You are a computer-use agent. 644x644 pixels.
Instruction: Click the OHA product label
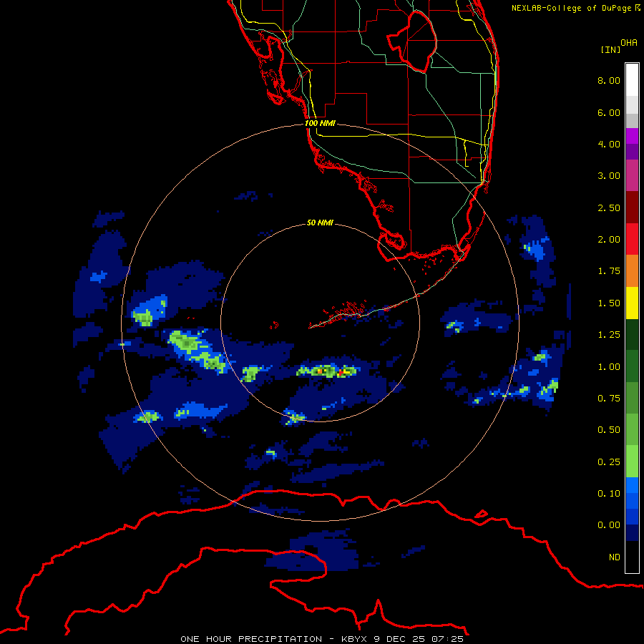(x=629, y=42)
